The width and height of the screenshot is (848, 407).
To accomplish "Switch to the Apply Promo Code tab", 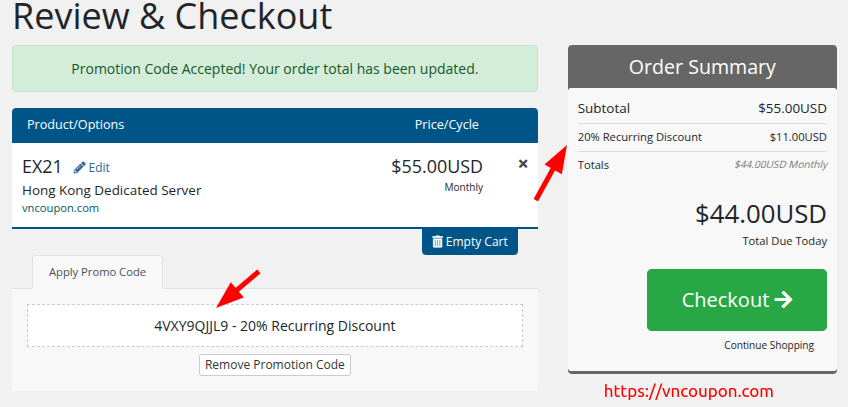I will click(x=98, y=272).
